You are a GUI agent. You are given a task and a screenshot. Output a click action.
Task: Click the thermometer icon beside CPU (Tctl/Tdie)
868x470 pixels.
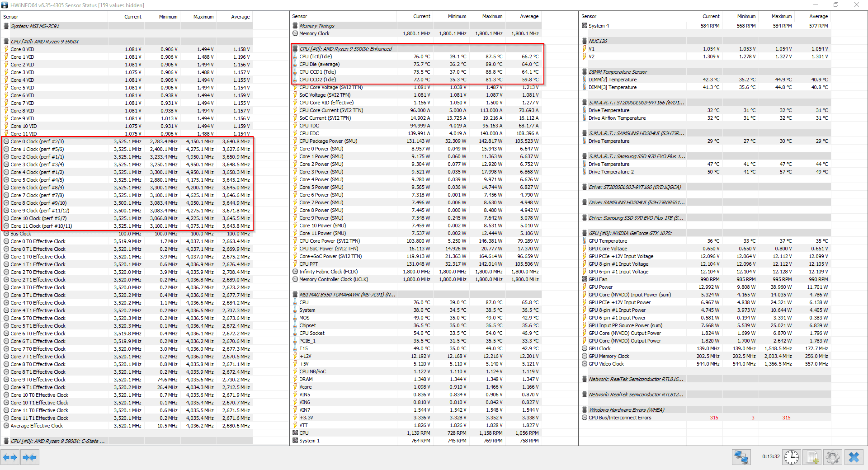[x=295, y=56]
